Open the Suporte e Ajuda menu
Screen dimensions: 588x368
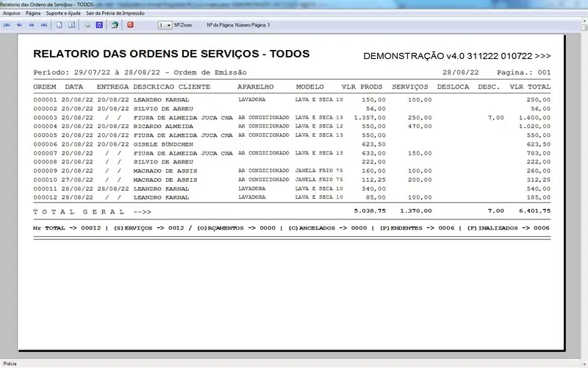[63, 13]
